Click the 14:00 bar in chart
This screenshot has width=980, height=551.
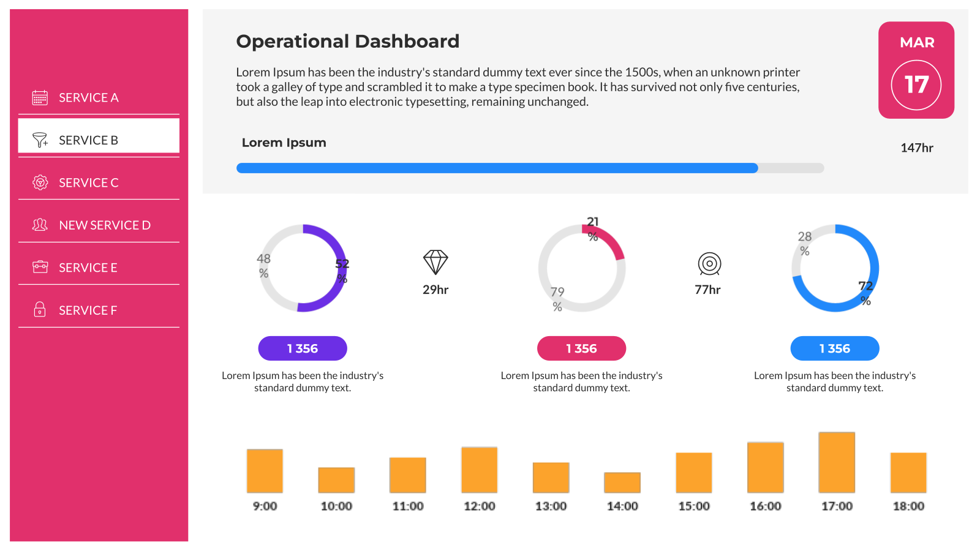(x=622, y=482)
